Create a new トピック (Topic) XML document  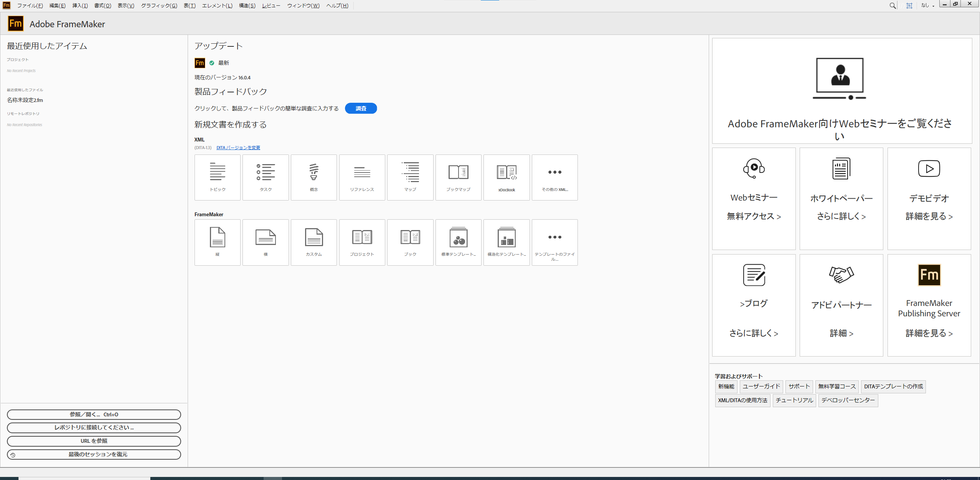coord(217,177)
